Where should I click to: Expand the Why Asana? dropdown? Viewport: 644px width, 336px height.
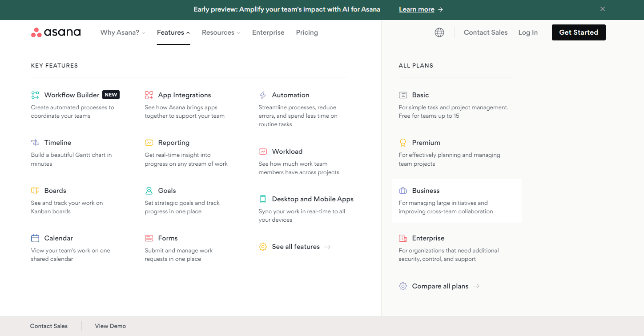pyautogui.click(x=122, y=32)
